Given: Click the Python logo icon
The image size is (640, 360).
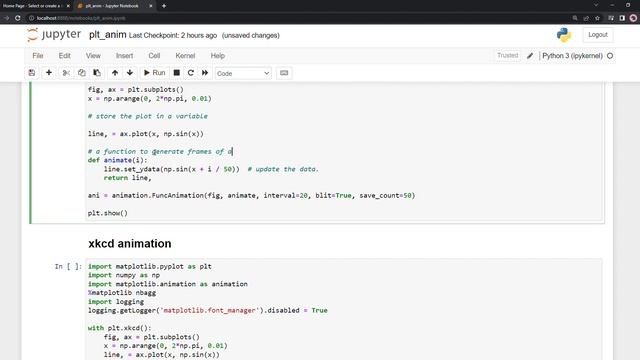Looking at the screenshot, I should click(x=564, y=35).
